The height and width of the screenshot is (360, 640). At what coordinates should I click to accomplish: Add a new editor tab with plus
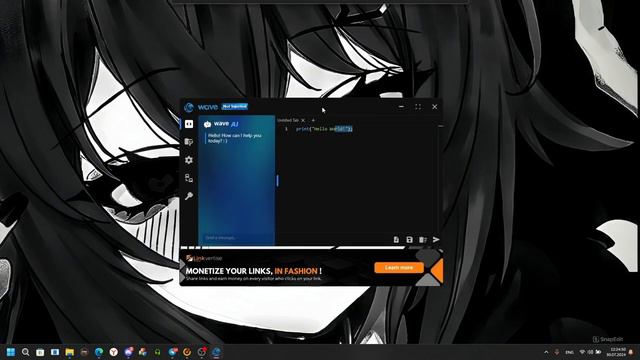[x=313, y=120]
